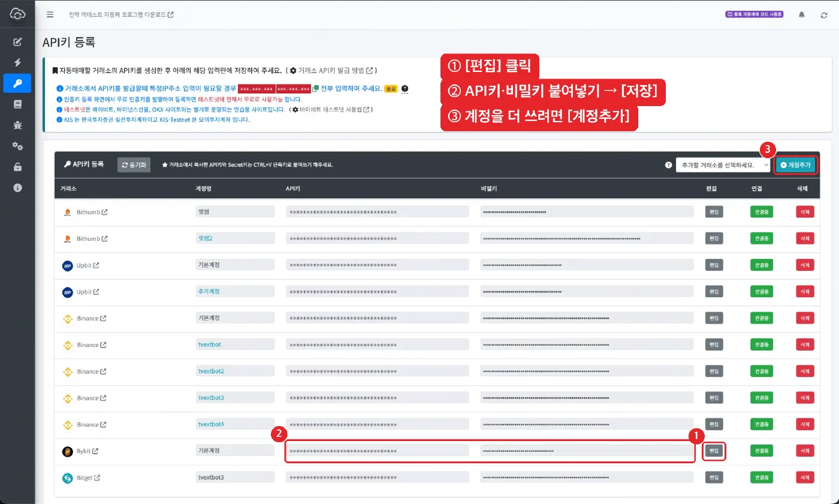839x504 pixels.
Task: Open the 바이비트 테스트넷 사용법 link
Action: 332,110
